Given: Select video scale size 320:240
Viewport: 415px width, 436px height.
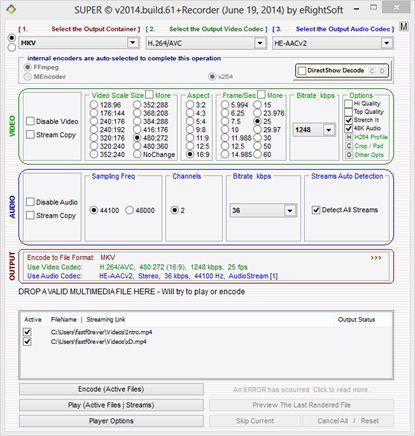Looking at the screenshot, I should [94, 146].
